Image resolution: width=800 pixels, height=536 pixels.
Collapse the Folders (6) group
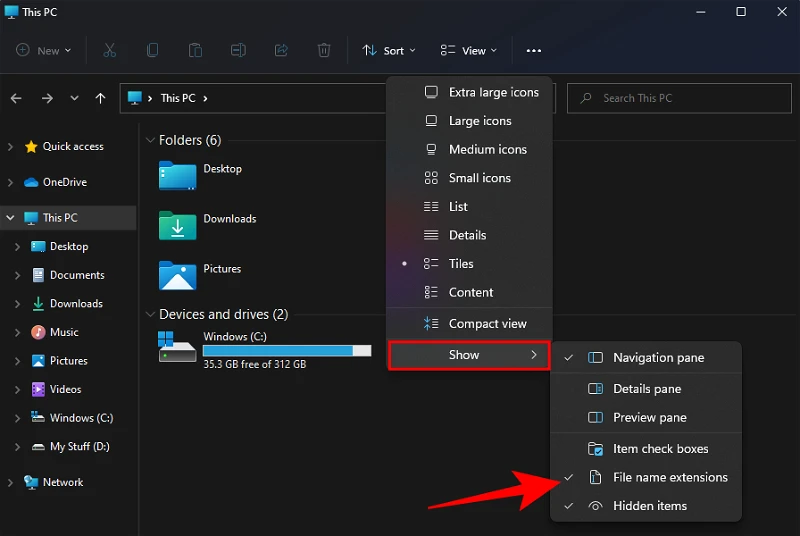coord(150,140)
